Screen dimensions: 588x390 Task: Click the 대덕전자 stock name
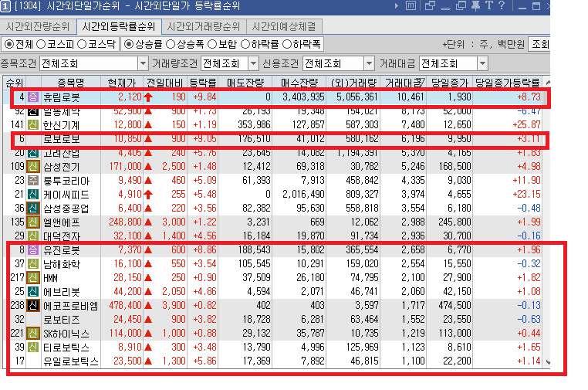coord(62,236)
